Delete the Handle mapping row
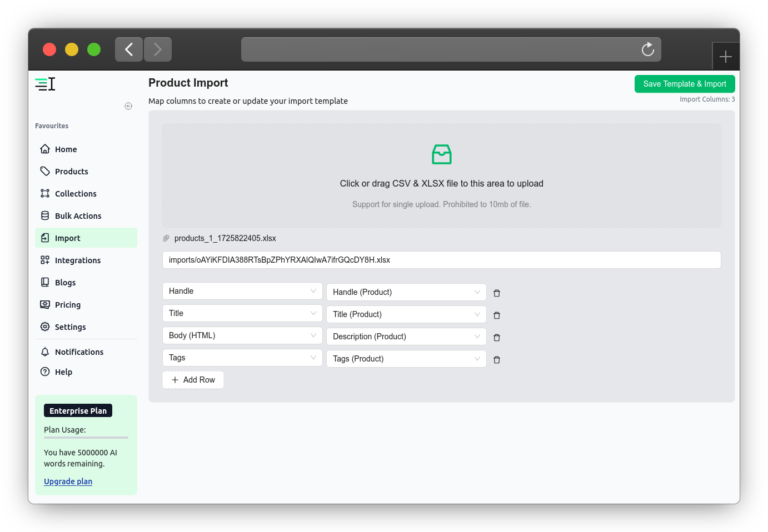This screenshot has height=532, width=768. [x=497, y=293]
